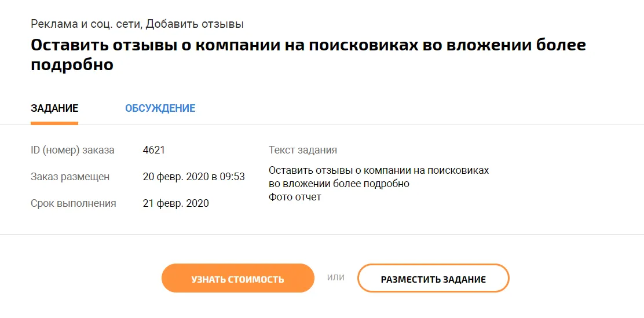Click the task text line во вложении более подробно
644x318 pixels.
pyautogui.click(x=339, y=184)
